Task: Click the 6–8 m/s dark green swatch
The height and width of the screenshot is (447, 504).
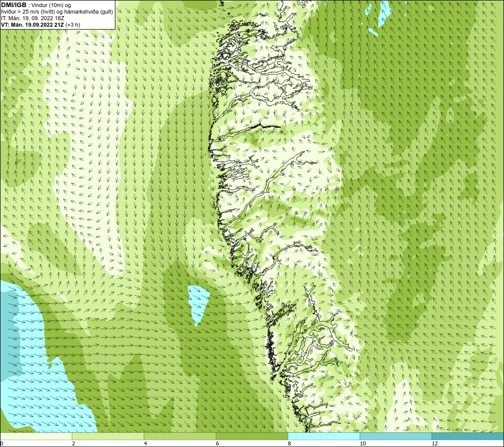Action: tap(252, 436)
